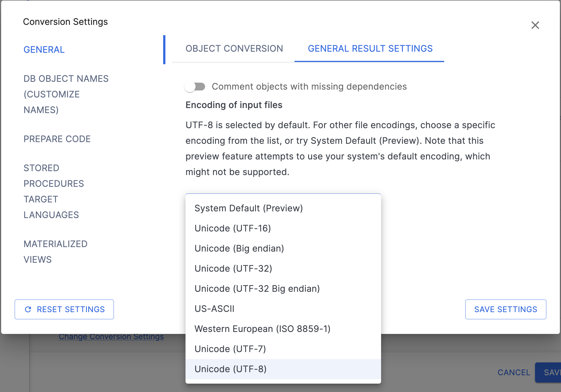Click the reset icon beside Reset Settings
The image size is (561, 392).
tap(28, 309)
